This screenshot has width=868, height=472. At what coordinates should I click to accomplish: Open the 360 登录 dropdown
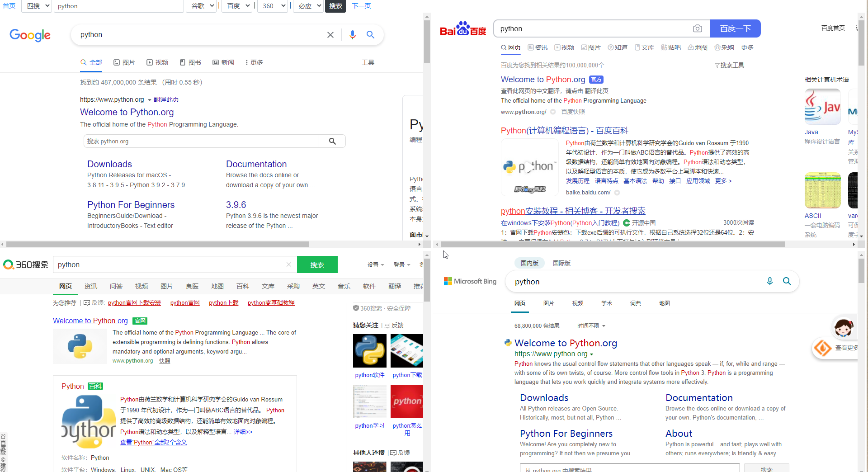click(x=402, y=264)
